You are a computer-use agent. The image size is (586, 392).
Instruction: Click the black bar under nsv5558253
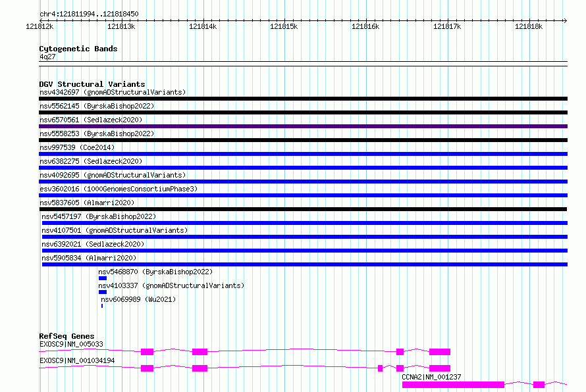point(303,140)
